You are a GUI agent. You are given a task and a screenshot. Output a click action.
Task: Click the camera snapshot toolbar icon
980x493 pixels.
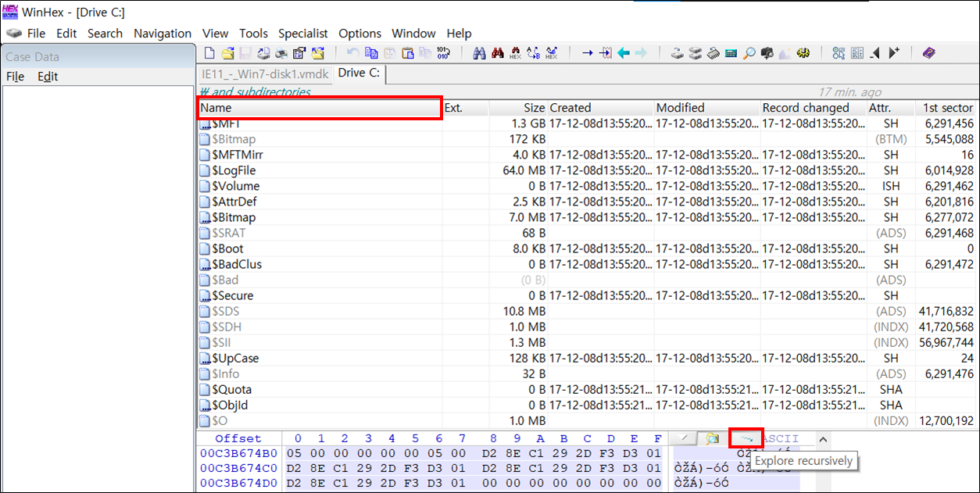(767, 53)
